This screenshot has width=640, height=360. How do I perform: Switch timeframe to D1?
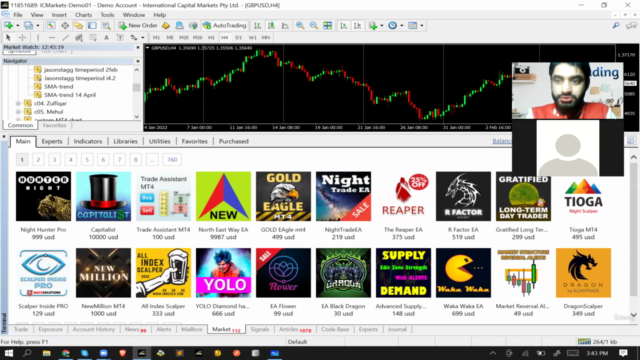239,38
